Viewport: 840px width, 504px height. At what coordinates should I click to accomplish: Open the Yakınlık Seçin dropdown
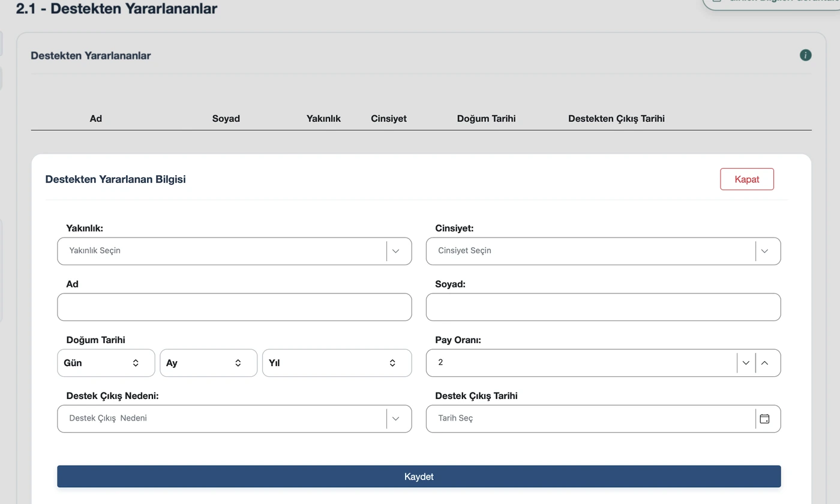[x=235, y=251]
